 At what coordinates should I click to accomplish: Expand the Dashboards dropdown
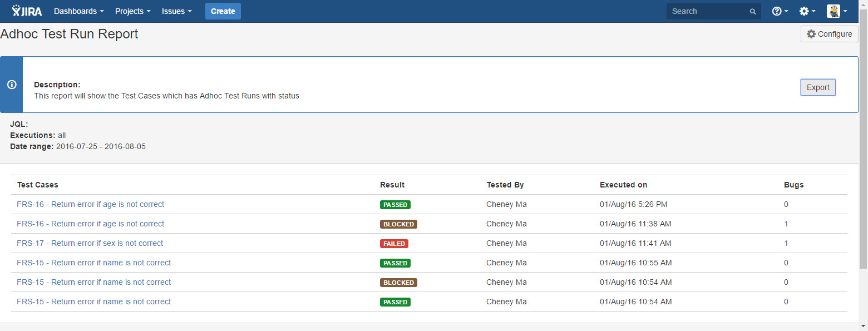tap(79, 11)
